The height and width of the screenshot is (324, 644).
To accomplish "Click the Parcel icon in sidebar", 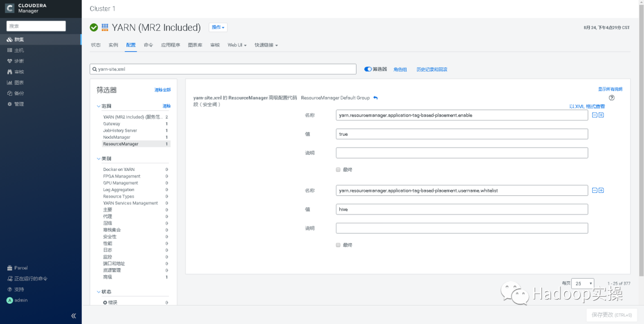I will click(10, 268).
